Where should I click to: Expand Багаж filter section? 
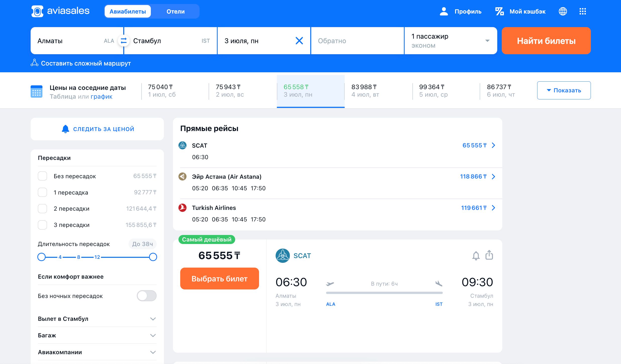[97, 335]
